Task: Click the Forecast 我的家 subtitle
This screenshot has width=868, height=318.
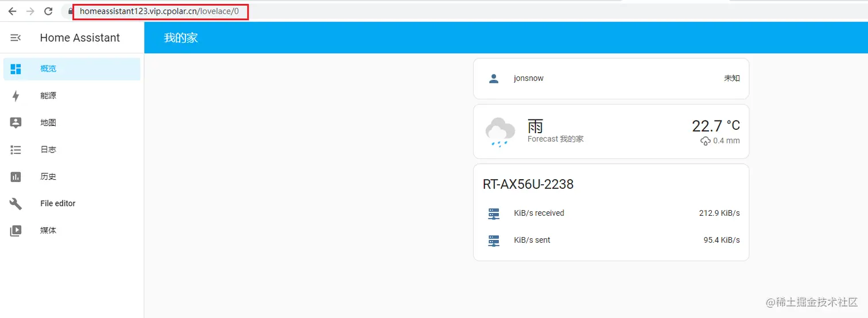Action: (x=555, y=139)
